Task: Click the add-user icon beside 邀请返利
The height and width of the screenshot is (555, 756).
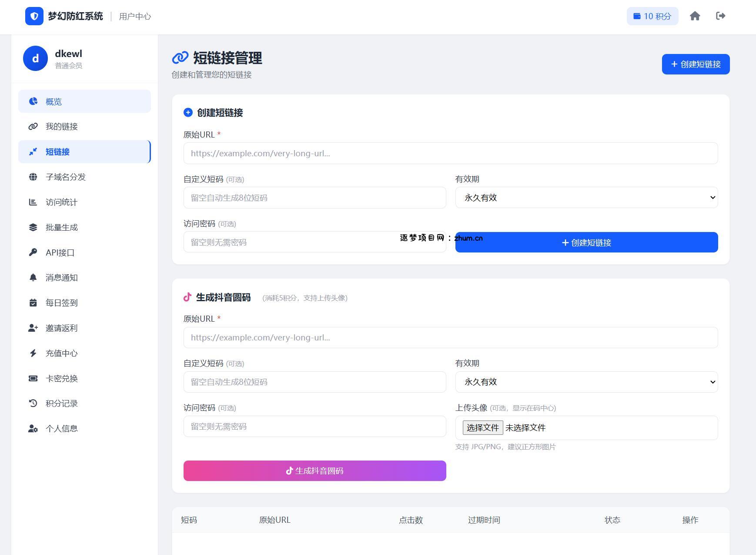Action: (33, 328)
